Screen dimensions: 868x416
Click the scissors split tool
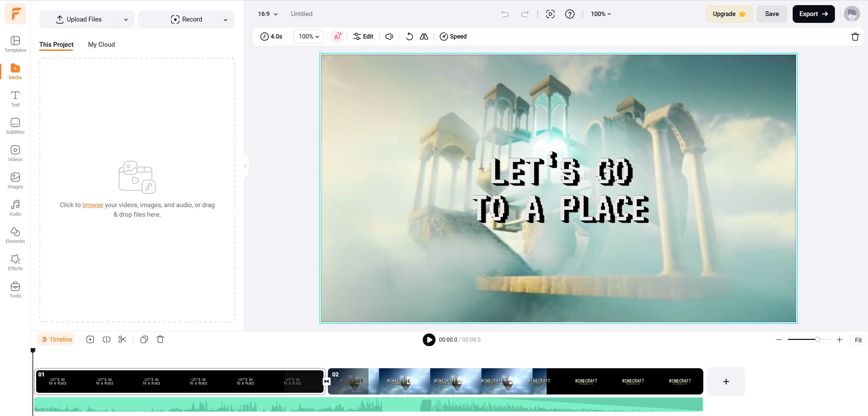point(122,339)
